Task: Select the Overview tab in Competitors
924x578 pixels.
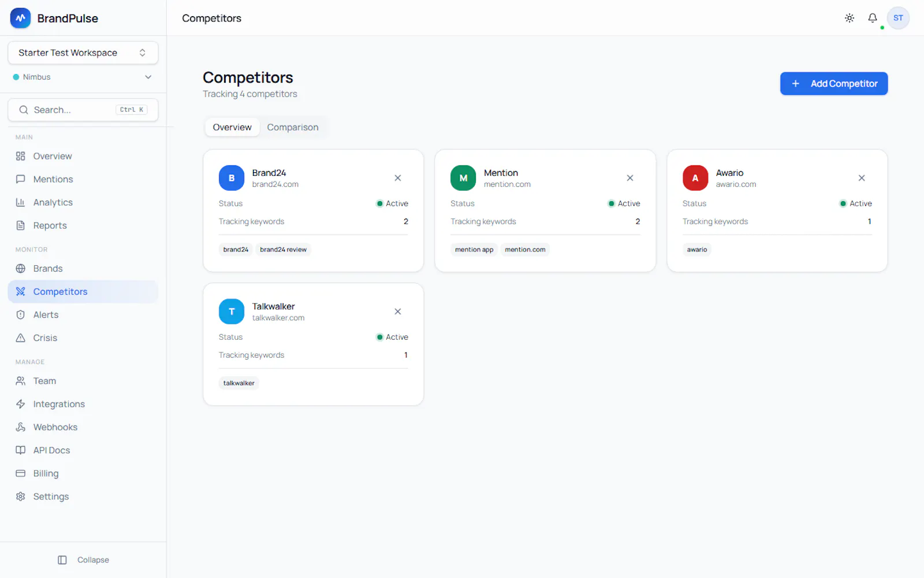Action: [x=232, y=127]
